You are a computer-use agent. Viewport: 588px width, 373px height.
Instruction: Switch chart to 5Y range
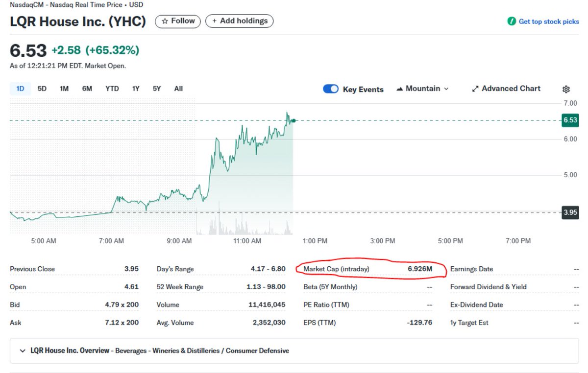(157, 89)
